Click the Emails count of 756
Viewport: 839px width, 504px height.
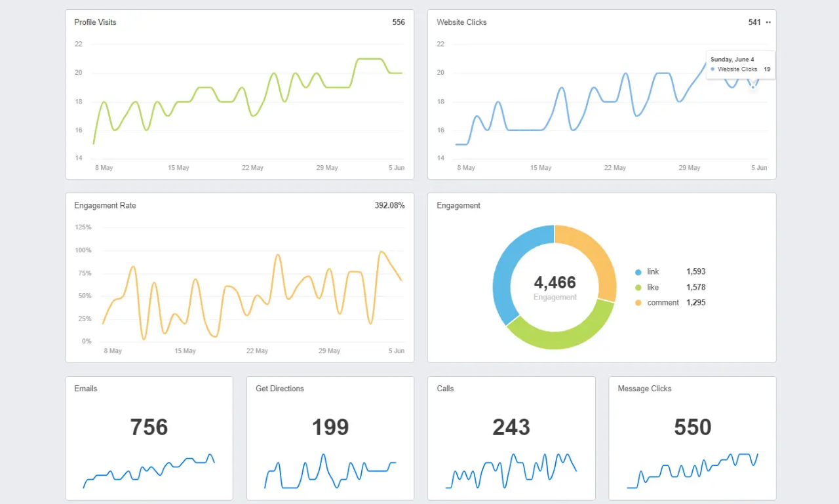click(x=149, y=427)
